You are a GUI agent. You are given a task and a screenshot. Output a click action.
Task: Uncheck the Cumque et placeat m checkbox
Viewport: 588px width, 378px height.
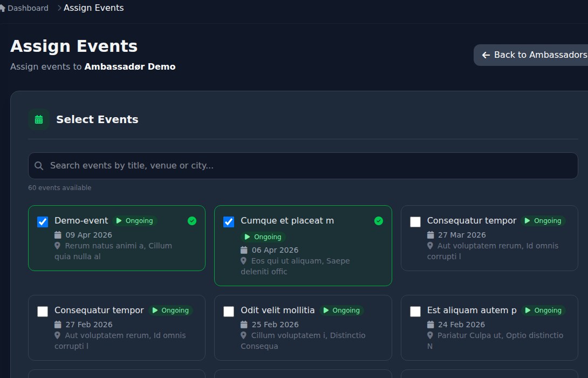pyautogui.click(x=229, y=222)
